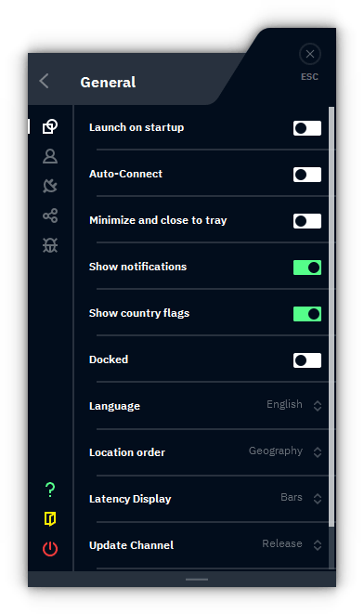Open the Account tab person icon
364x614 pixels.
click(50, 156)
